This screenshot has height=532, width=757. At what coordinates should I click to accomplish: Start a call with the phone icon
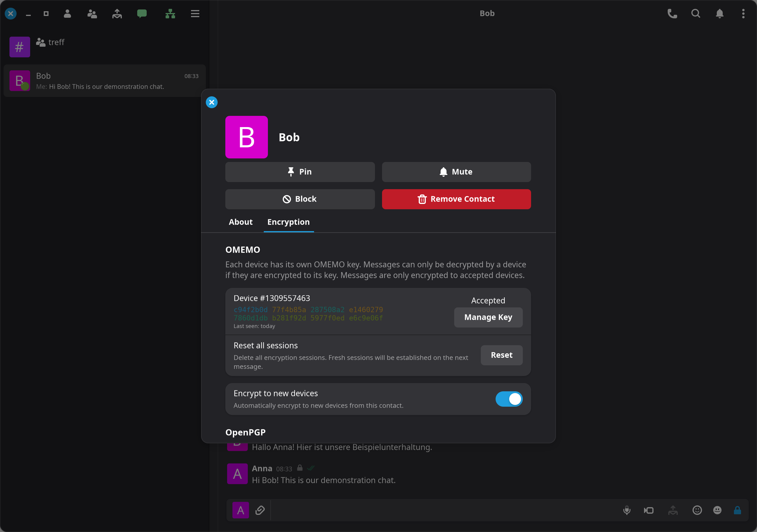pos(672,14)
